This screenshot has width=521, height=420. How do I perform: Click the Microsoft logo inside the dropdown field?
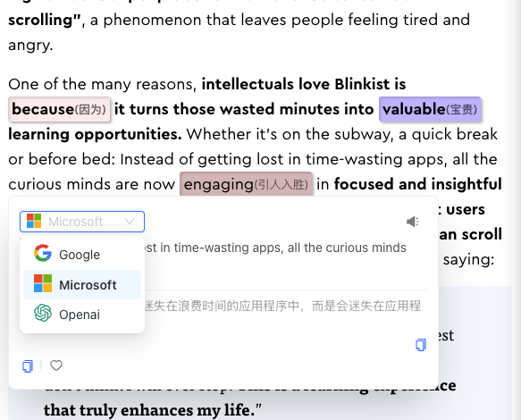click(34, 221)
